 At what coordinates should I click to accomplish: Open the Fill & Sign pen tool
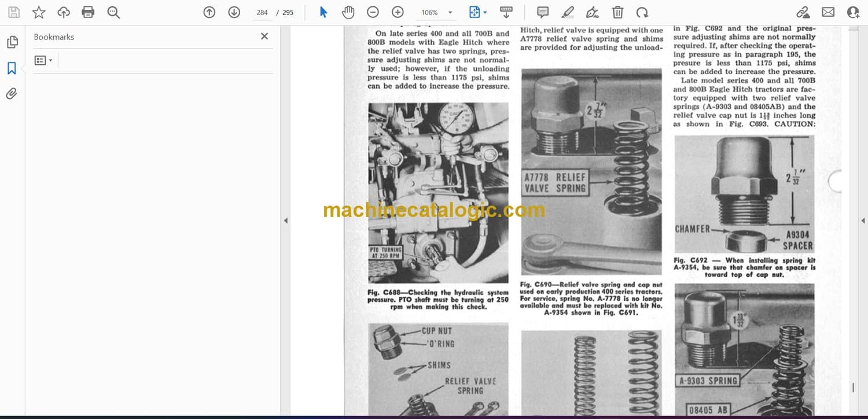[x=593, y=12]
